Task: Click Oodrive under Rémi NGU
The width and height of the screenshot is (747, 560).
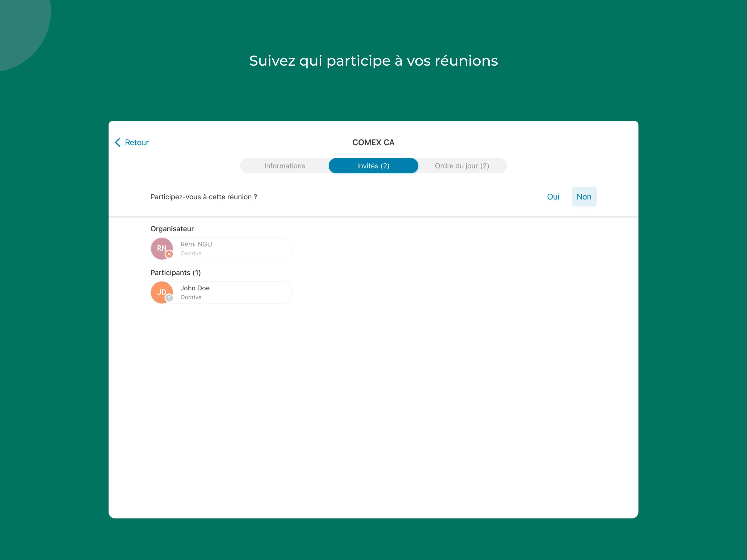Action: pyautogui.click(x=191, y=253)
